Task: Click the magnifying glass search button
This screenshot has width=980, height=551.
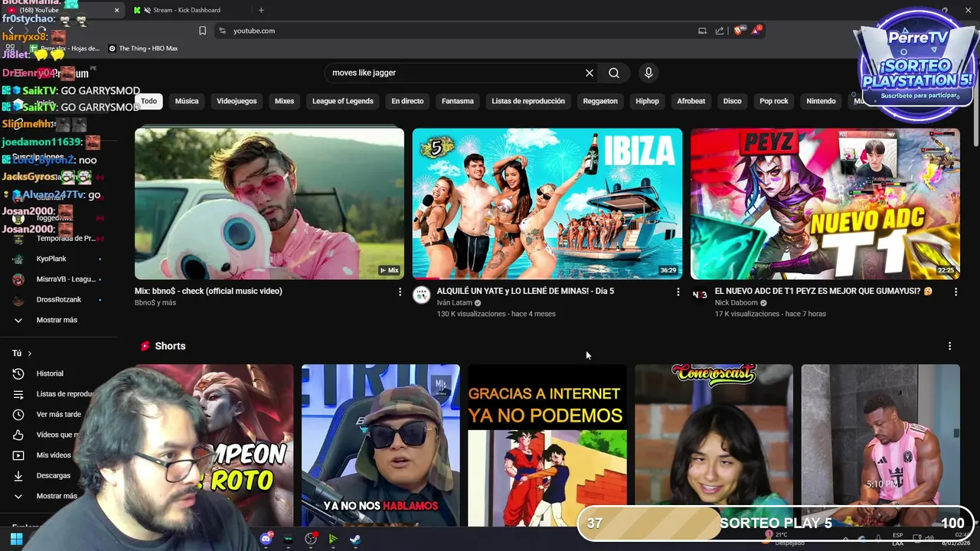Action: (x=614, y=73)
